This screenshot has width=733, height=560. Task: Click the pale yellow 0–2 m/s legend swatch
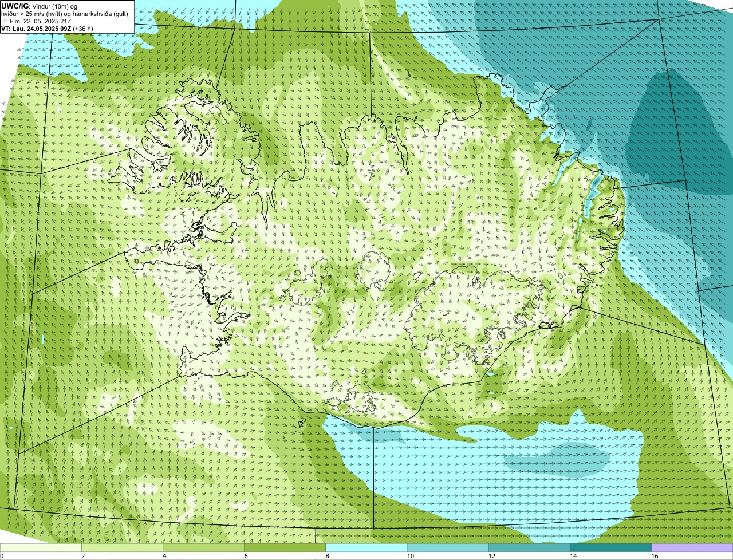[x=41, y=548]
